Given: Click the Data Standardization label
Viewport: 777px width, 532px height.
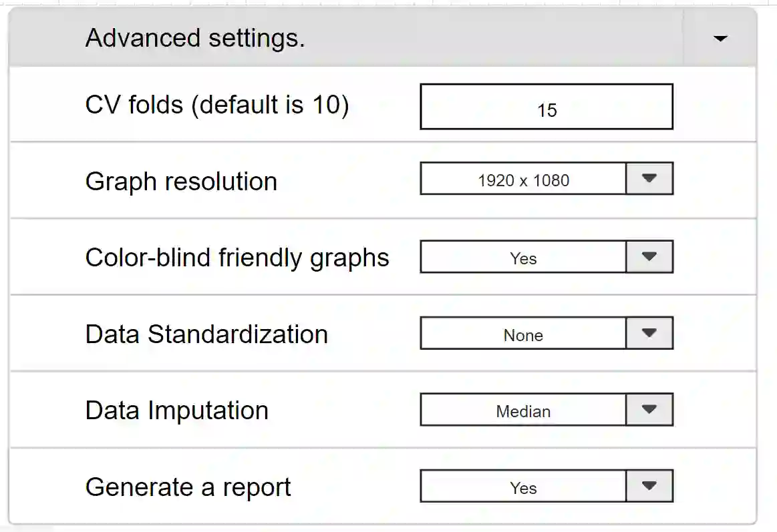Looking at the screenshot, I should click(206, 334).
